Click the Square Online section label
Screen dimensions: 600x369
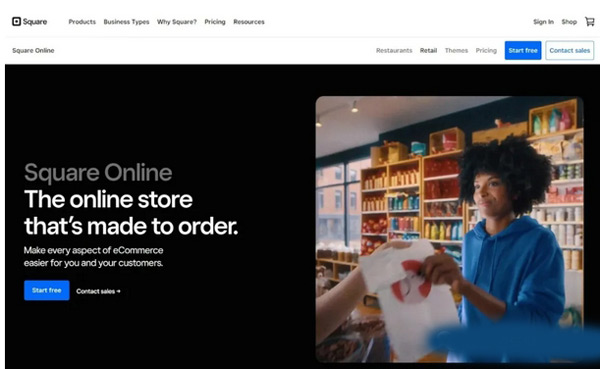pyautogui.click(x=33, y=51)
